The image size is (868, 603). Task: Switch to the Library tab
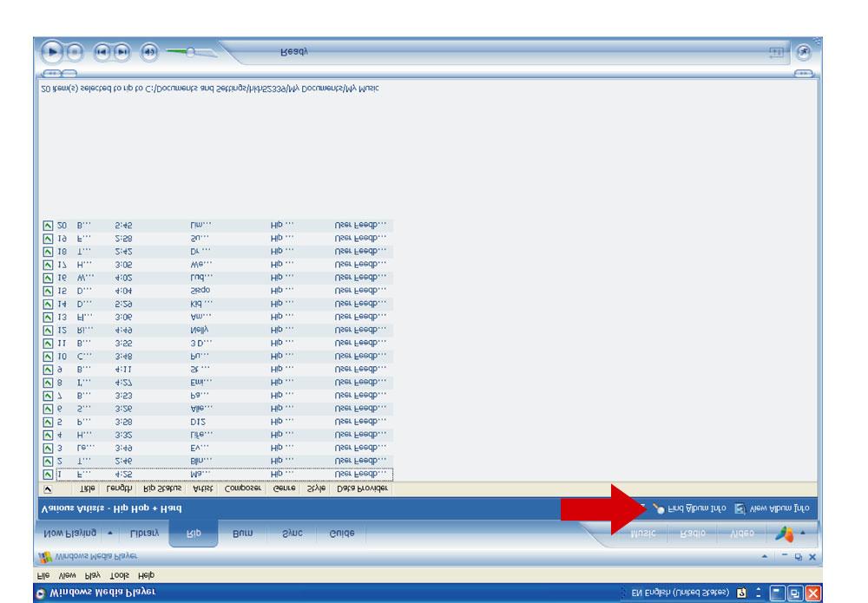[144, 534]
